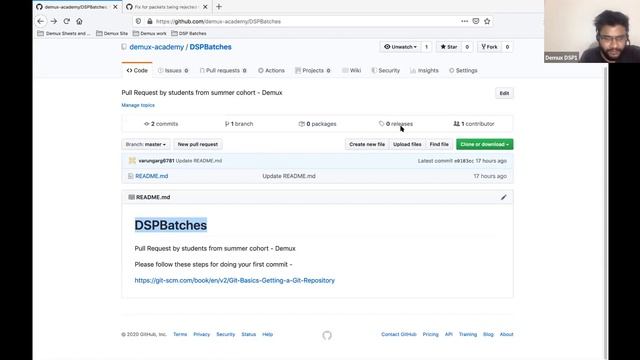This screenshot has width=640, height=360.
Task: Click the presenter webcam video thumbnail
Action: click(x=592, y=31)
